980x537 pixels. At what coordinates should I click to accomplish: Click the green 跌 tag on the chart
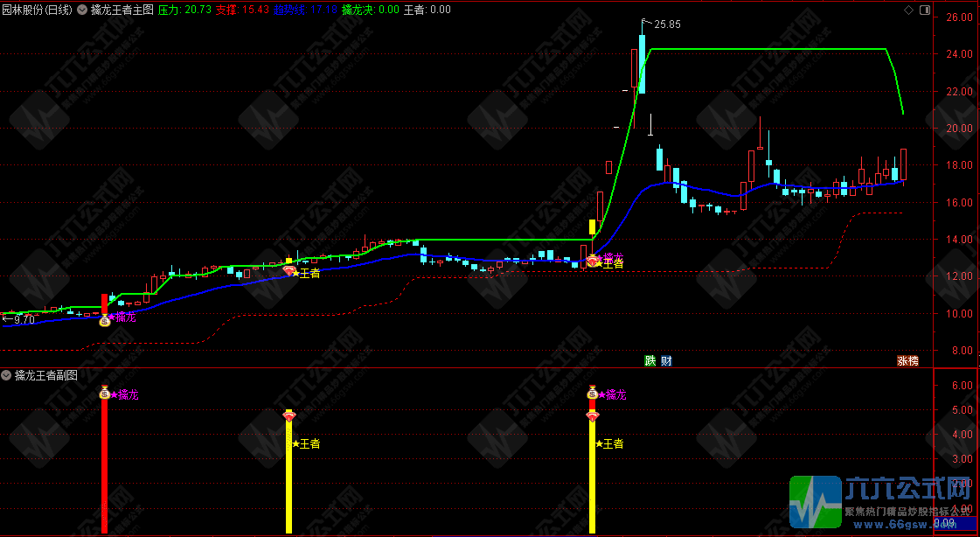click(650, 360)
